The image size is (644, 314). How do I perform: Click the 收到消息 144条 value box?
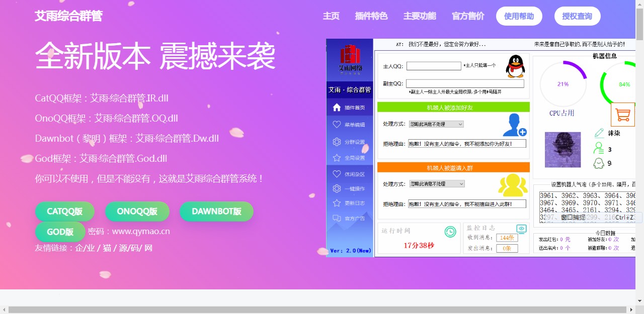point(507,238)
